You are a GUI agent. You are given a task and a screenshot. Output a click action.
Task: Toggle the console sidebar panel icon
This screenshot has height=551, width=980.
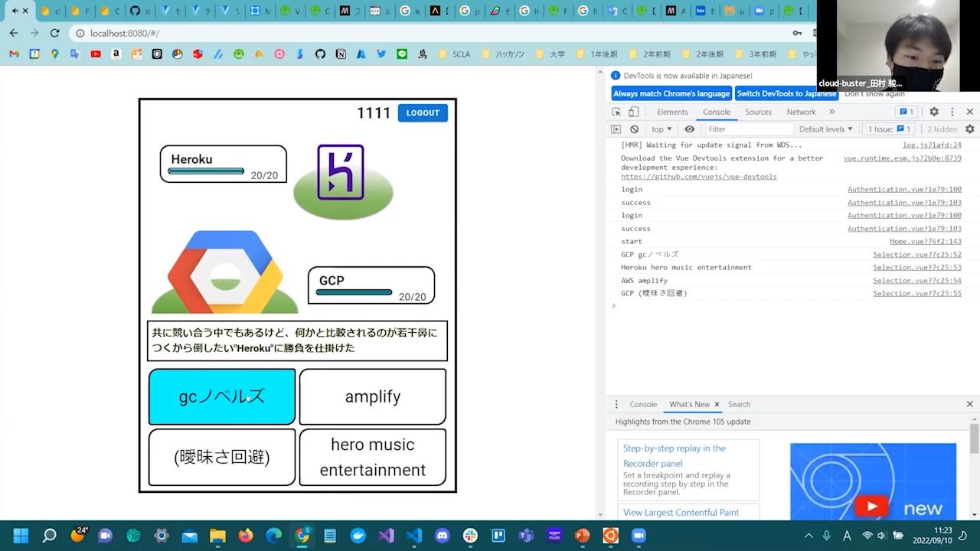[616, 129]
